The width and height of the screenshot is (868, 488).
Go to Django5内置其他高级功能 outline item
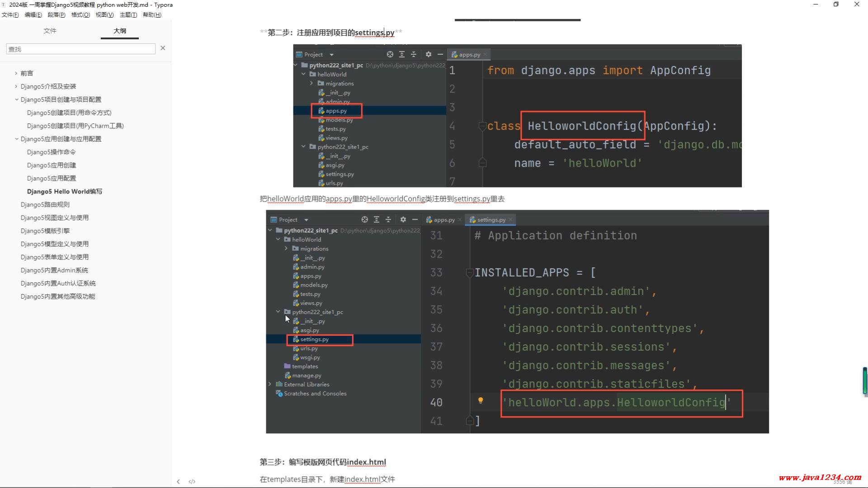57,296
